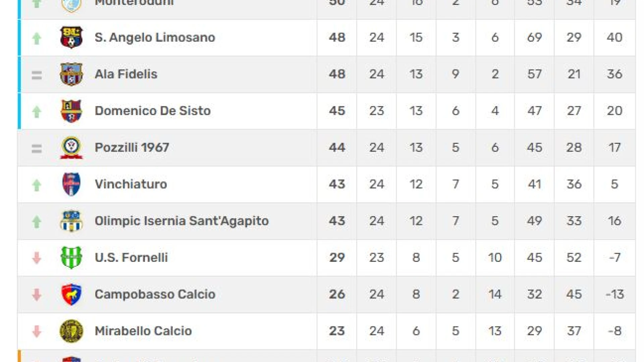Click red down arrow beside Campobasso Calcio
This screenshot has height=362, width=644.
coord(37,295)
